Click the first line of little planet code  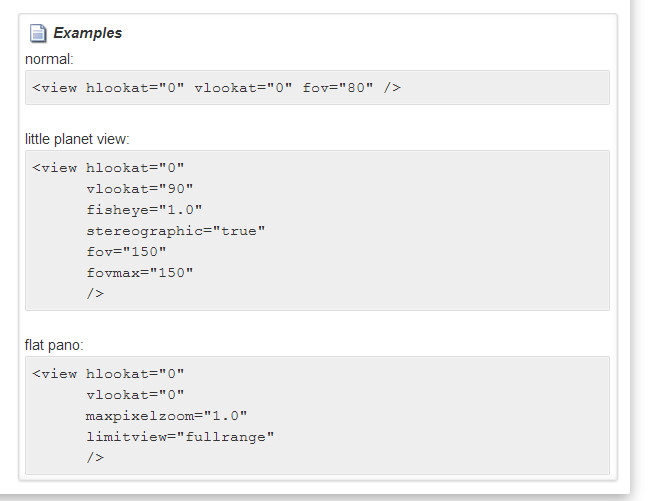click(108, 168)
